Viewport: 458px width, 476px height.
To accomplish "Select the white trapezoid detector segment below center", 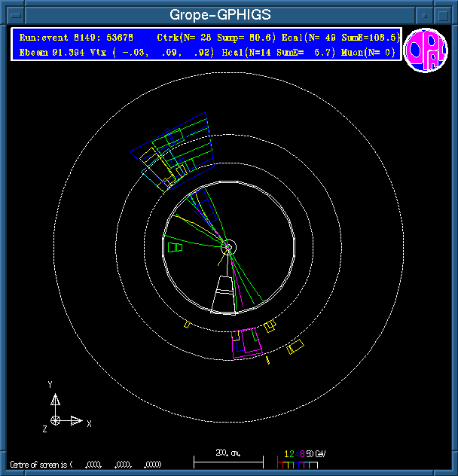I will 224,294.
